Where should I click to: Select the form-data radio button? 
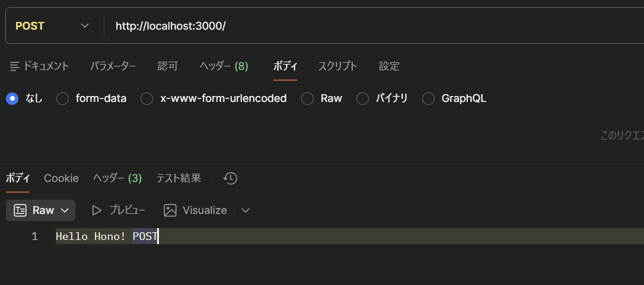point(62,99)
